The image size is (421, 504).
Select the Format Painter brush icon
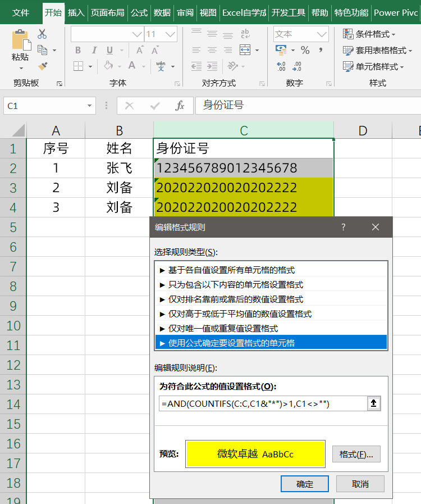(x=42, y=66)
